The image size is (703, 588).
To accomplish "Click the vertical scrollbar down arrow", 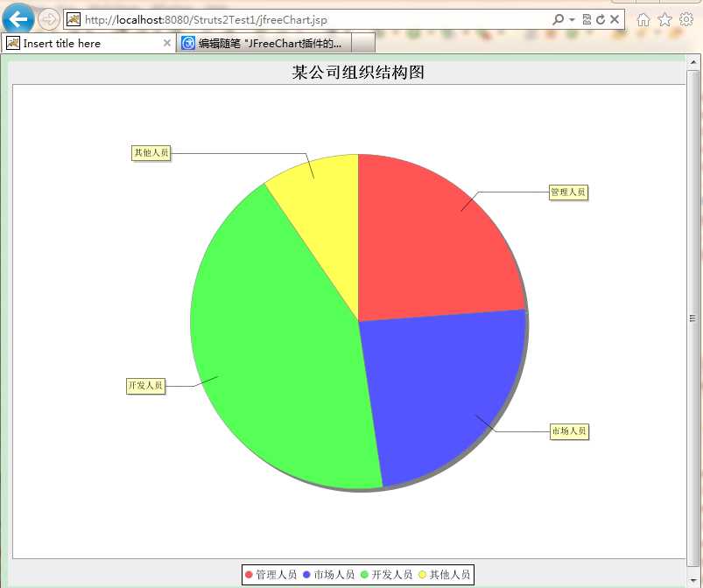I will pos(692,581).
